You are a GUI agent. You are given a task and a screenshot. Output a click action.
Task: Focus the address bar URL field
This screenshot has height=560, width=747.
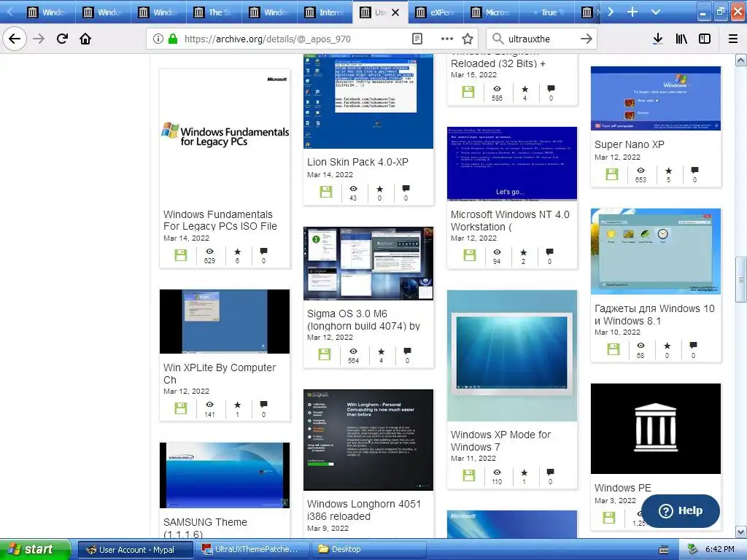click(x=267, y=39)
